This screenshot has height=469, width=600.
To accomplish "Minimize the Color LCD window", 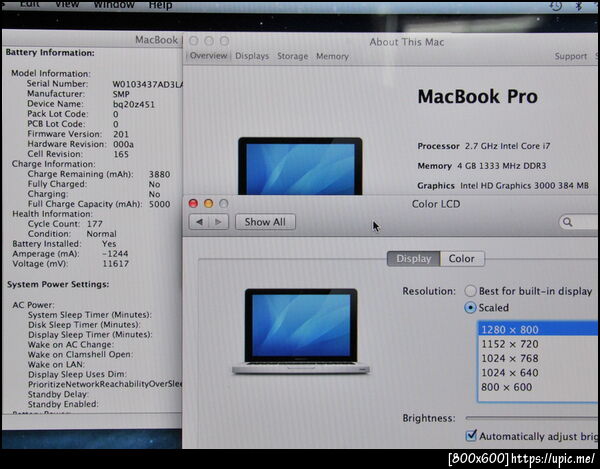I will [x=209, y=204].
